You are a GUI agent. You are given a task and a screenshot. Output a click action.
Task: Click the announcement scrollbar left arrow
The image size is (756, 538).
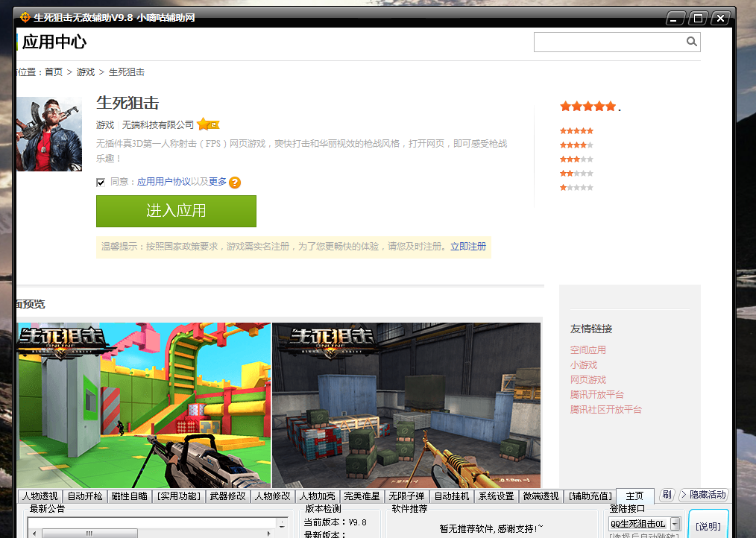click(34, 534)
